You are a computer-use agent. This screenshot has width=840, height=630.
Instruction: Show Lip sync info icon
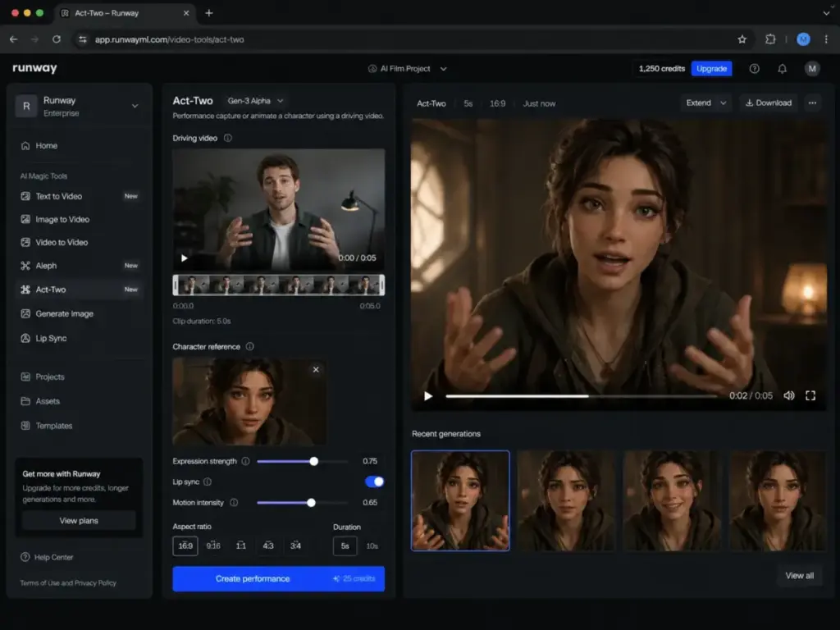(208, 482)
